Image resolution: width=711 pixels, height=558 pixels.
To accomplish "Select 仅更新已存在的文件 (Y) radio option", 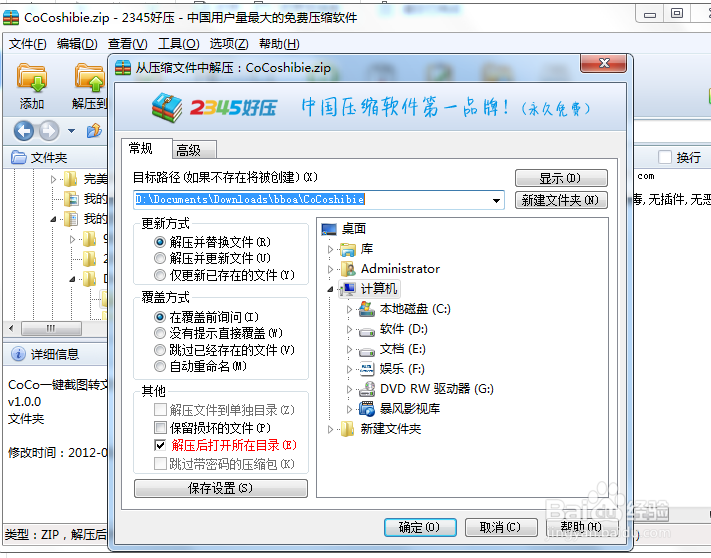I will (x=160, y=275).
